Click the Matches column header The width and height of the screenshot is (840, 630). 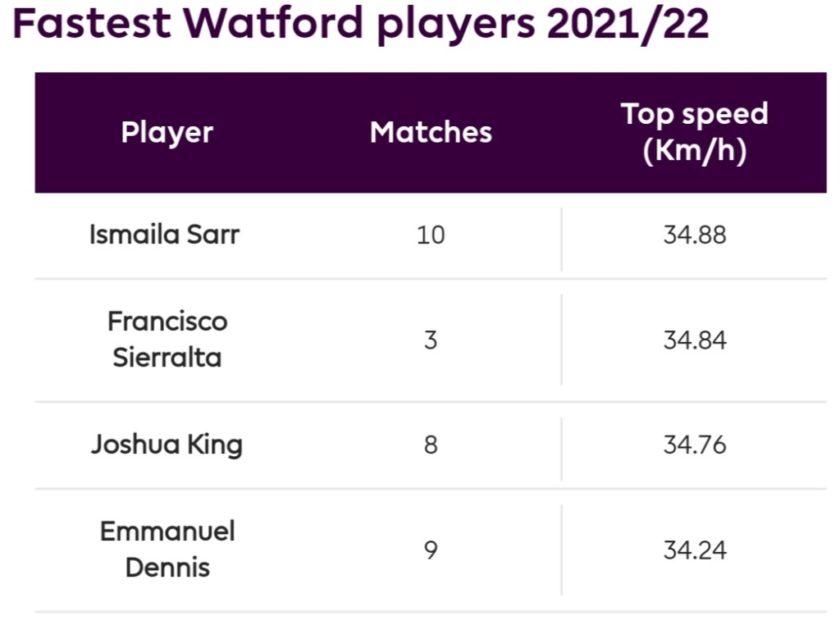431,132
